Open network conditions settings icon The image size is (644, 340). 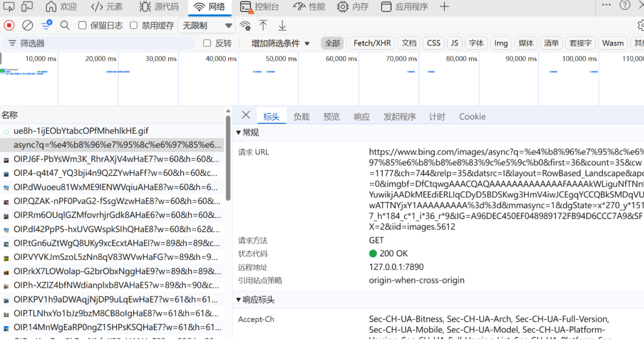click(x=245, y=25)
